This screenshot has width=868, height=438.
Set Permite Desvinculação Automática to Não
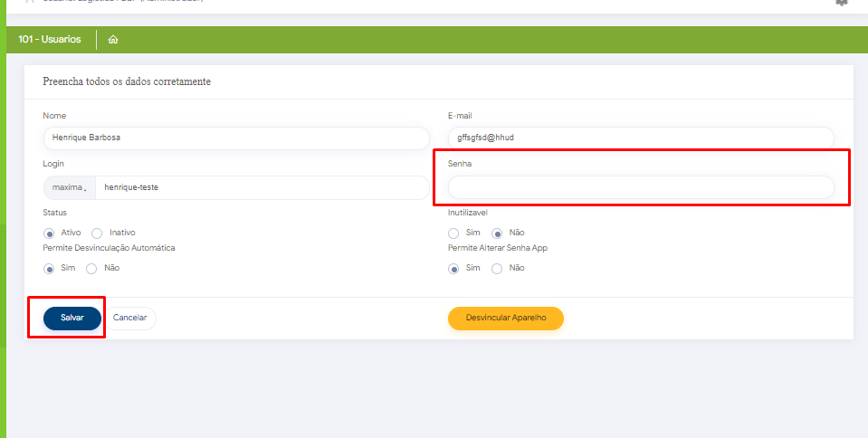[x=91, y=269]
